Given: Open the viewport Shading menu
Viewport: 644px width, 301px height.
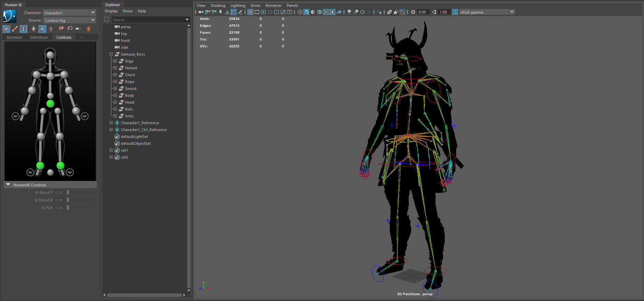Looking at the screenshot, I should (x=218, y=5).
